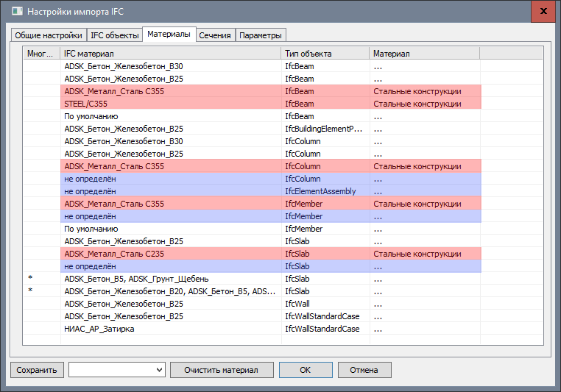The image size is (561, 392).
Task: Open the dropdown next to Сохранить
Action: (x=116, y=370)
